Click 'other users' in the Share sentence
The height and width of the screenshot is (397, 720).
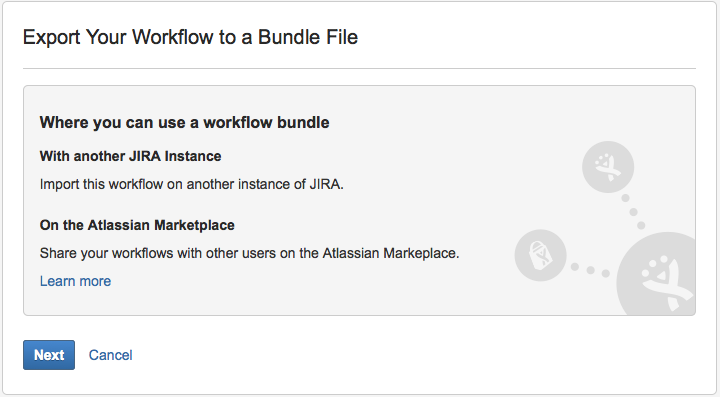pyautogui.click(x=241, y=253)
